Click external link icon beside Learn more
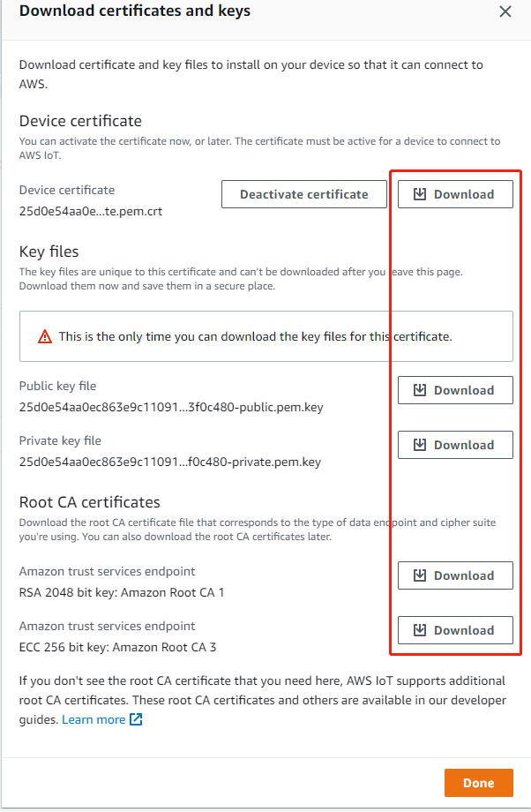The height and width of the screenshot is (812, 531). (x=136, y=719)
